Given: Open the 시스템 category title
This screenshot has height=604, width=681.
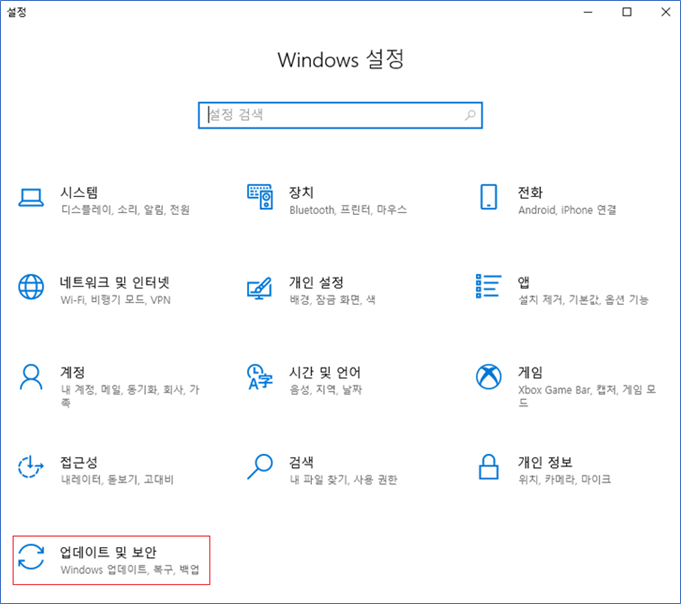Looking at the screenshot, I should point(79,192).
